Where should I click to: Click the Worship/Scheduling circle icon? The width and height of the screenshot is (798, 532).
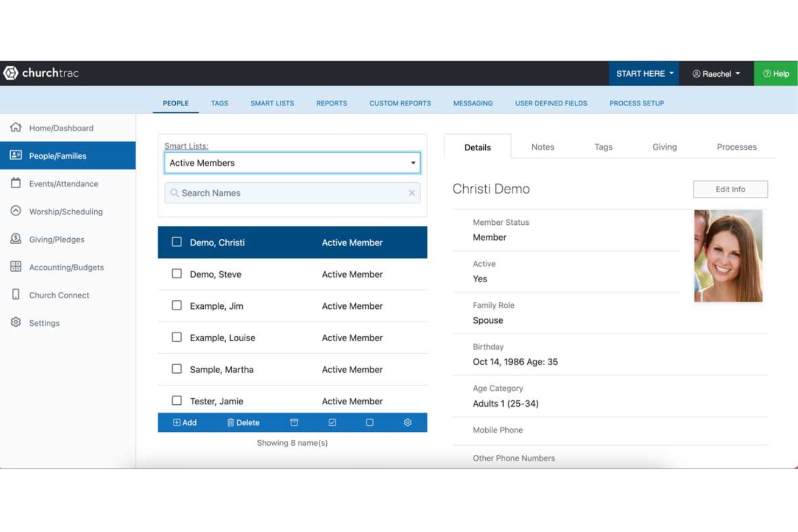pos(16,211)
